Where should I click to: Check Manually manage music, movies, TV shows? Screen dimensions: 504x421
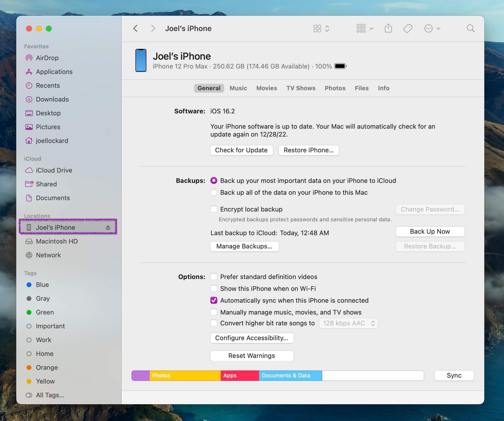point(214,312)
